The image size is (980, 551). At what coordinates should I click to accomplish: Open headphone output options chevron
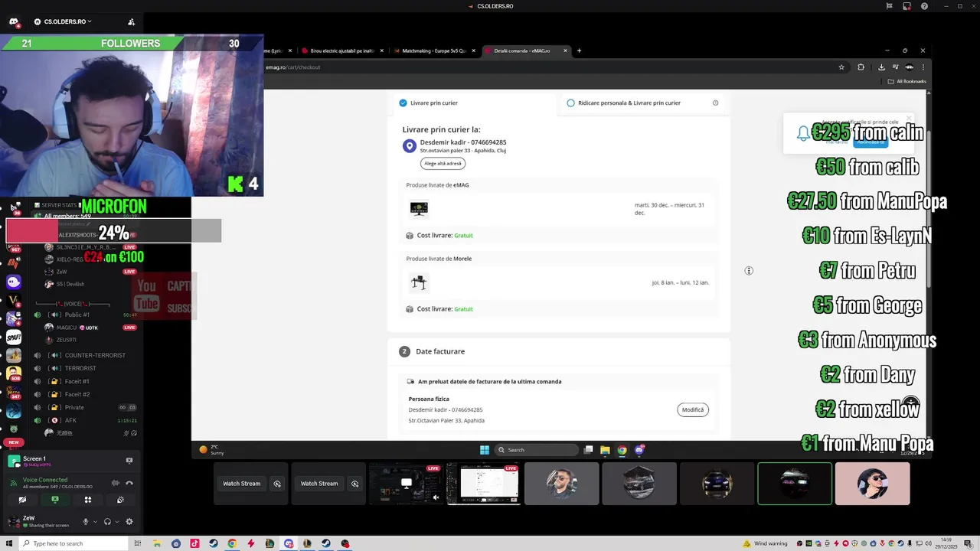coord(117,521)
